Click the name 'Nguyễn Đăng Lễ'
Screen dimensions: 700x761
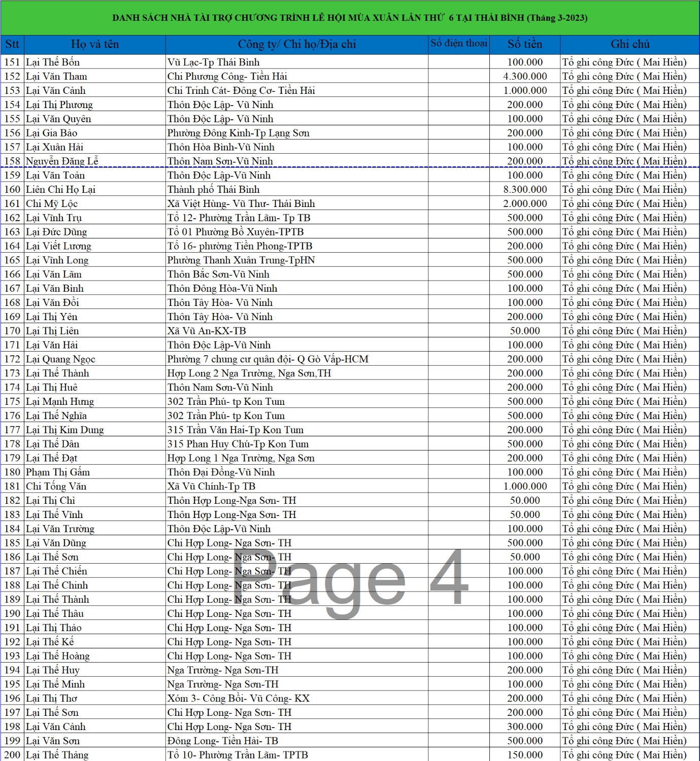[62, 161]
